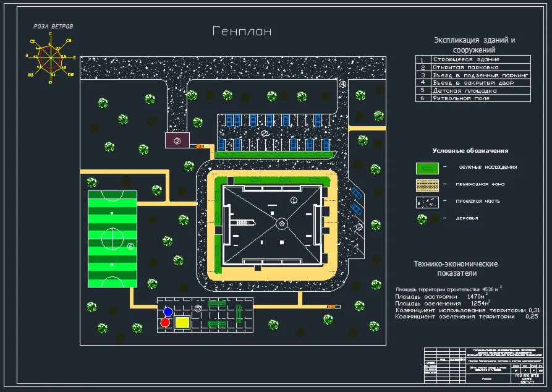The image size is (552, 392).
Task: Select the 'Площадь застройки 1470м' text
Action: [439, 297]
